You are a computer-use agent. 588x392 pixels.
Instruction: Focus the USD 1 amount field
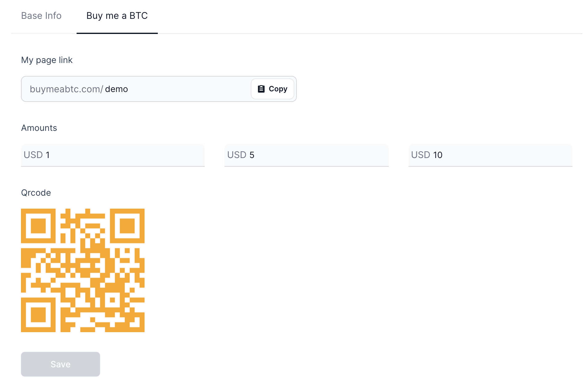(x=113, y=155)
